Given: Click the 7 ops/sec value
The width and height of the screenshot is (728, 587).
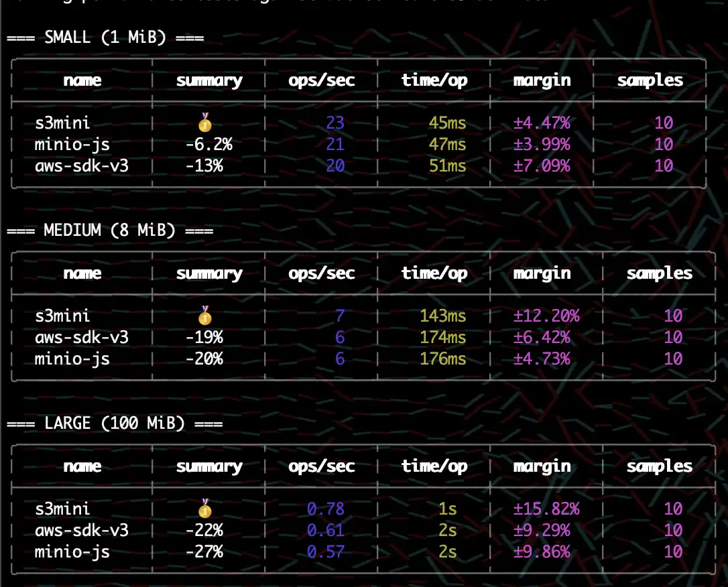Looking at the screenshot, I should pyautogui.click(x=340, y=316).
